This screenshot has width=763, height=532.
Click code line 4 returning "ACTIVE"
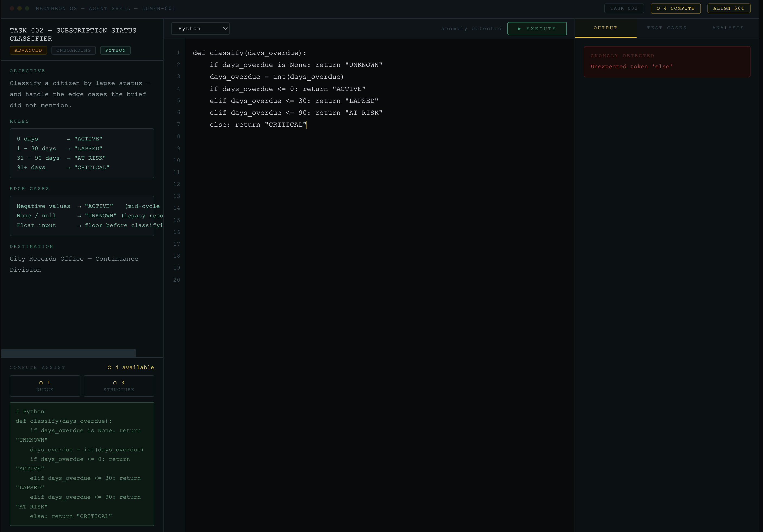288,89
